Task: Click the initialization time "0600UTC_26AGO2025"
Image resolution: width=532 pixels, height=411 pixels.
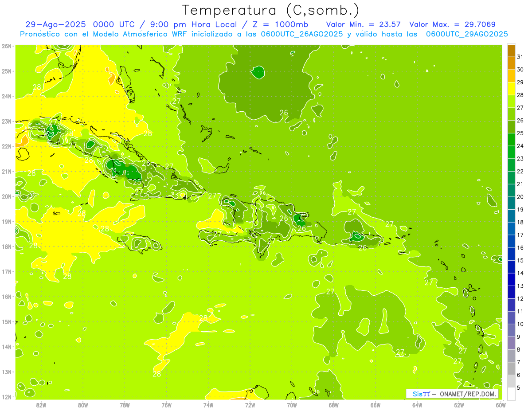Action: [x=301, y=34]
